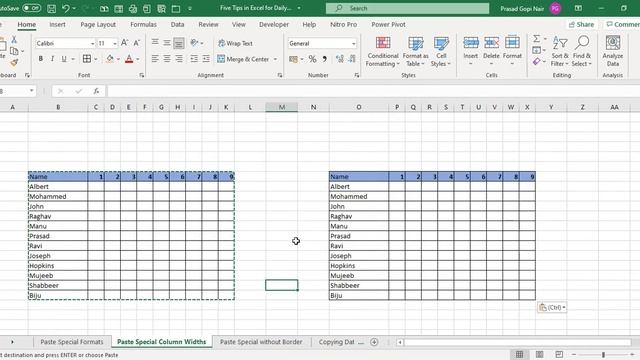Screen dimensions: 640x360
Task: Click the Cut scissors icon
Action: [14, 40]
